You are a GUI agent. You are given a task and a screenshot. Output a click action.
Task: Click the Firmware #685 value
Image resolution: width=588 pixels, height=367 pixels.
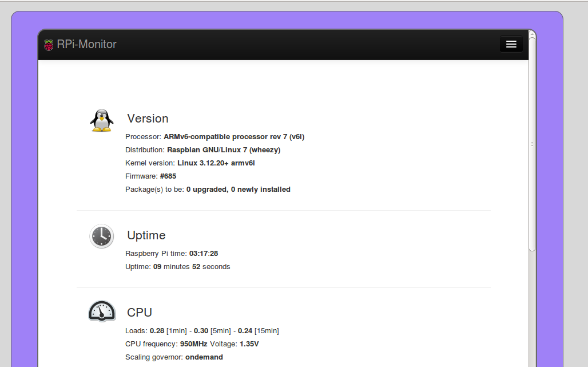[x=168, y=176]
